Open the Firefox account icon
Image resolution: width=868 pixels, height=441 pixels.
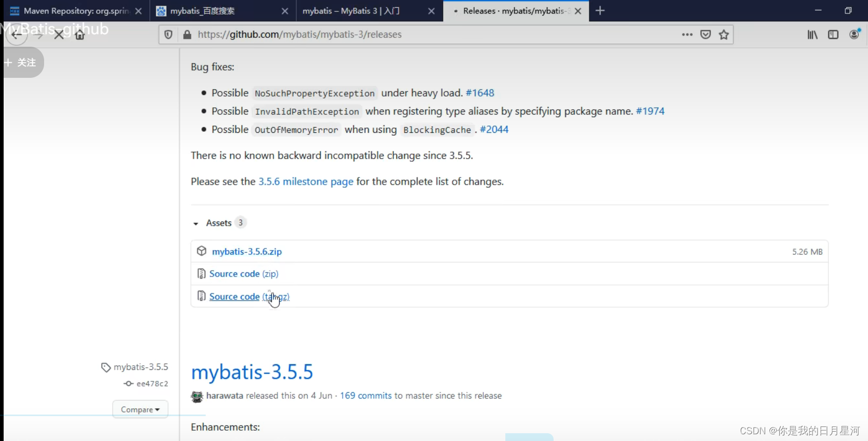click(855, 34)
